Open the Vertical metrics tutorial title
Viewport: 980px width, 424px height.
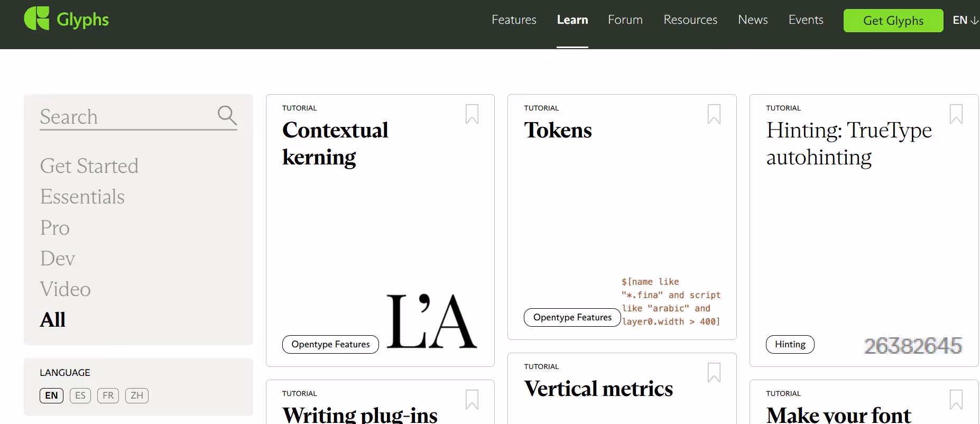coord(598,389)
